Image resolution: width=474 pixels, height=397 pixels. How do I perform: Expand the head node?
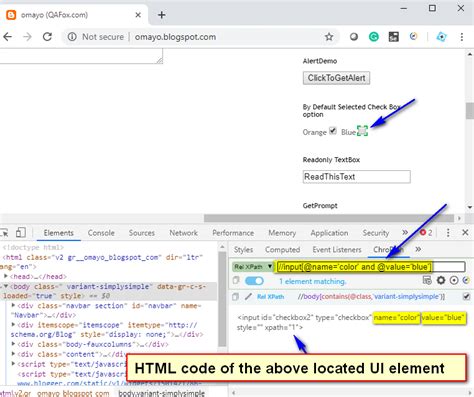pos(6,276)
